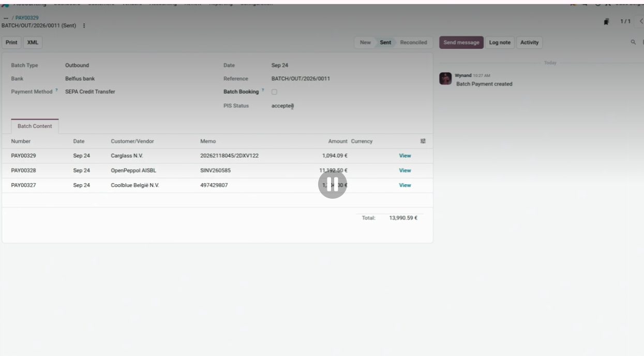Select the PAY00329 number cell
Screen dimensions: 644x356
[x=23, y=156]
